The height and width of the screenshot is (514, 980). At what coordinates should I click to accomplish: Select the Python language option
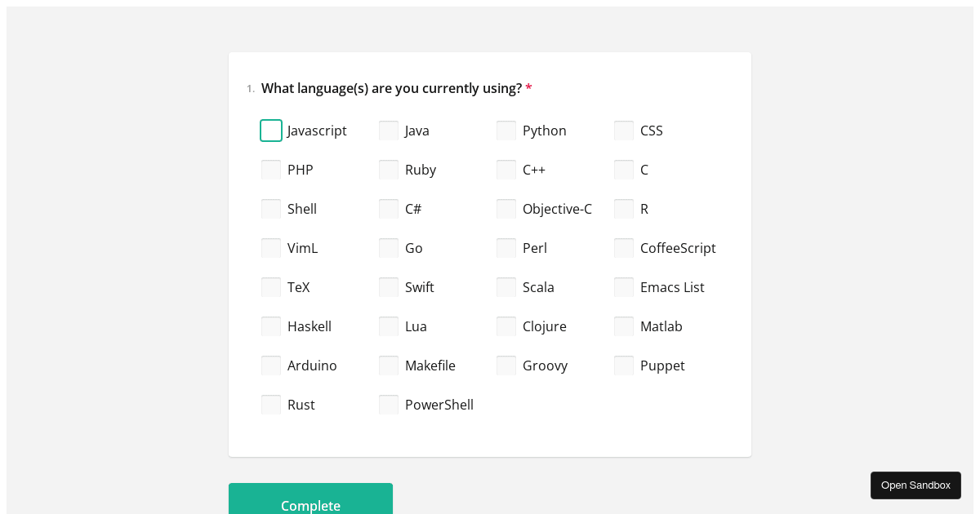506,131
